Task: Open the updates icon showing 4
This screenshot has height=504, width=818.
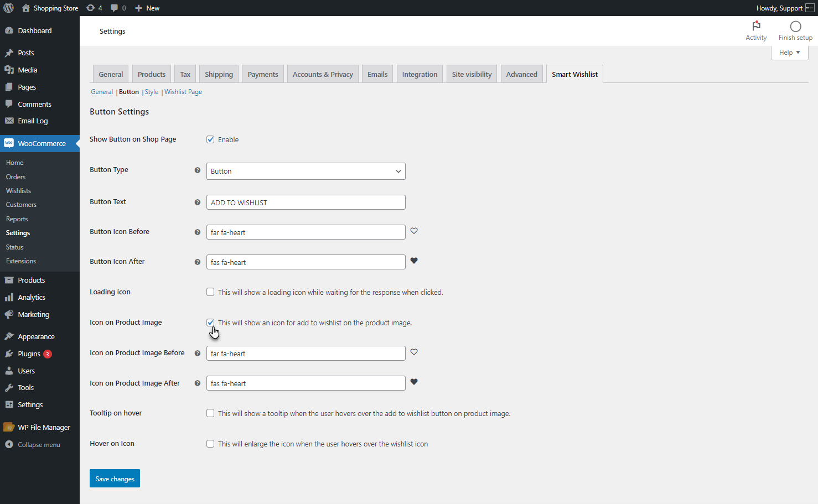Action: (x=94, y=8)
